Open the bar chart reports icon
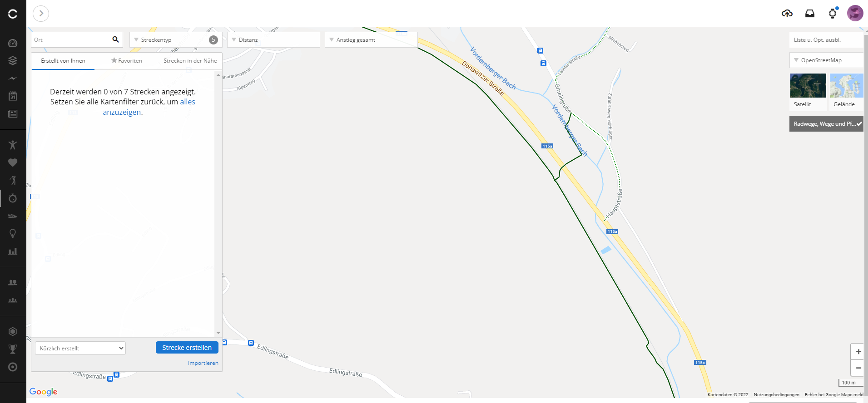The width and height of the screenshot is (868, 403). click(x=13, y=251)
